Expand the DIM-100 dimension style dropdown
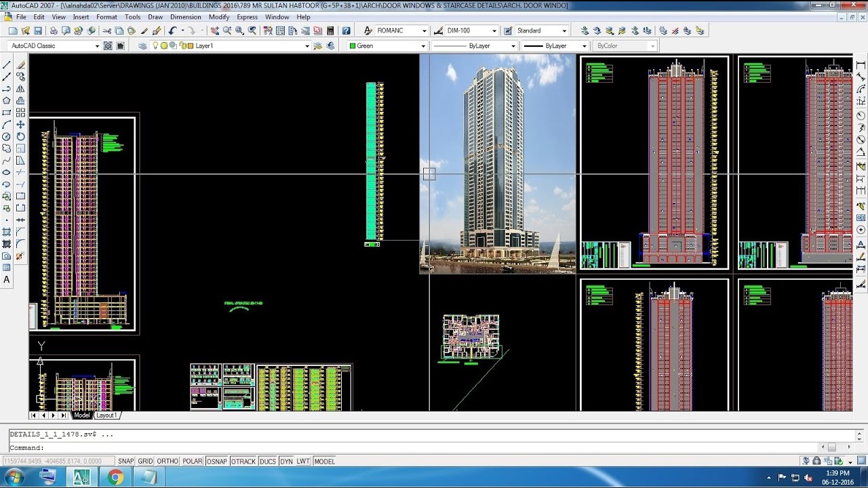868x488 pixels. 494,30
